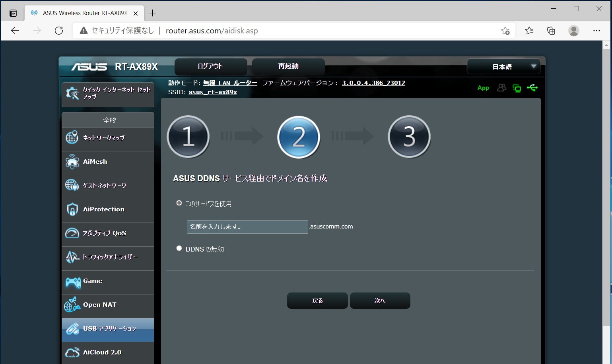Select 'DDNS の無効' radio option
Image resolution: width=612 pixels, height=364 pixels.
(179, 248)
